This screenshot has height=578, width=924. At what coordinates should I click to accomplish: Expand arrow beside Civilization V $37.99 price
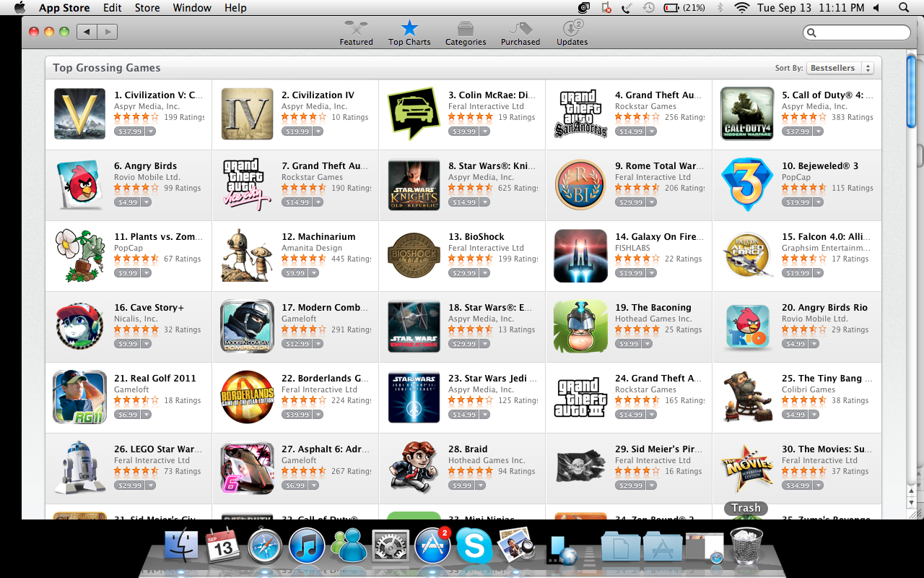(x=151, y=131)
